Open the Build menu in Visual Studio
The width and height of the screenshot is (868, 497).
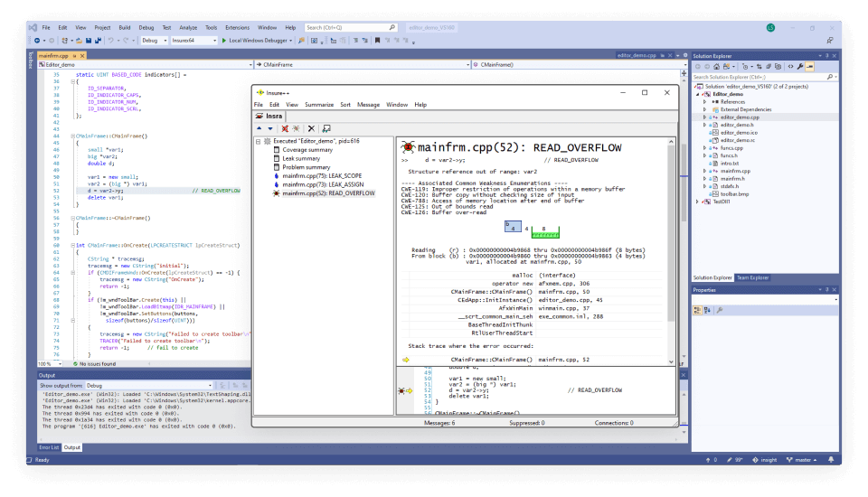point(125,27)
